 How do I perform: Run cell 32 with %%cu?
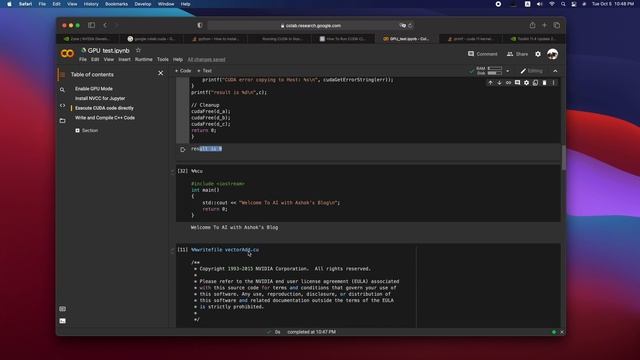click(x=182, y=171)
